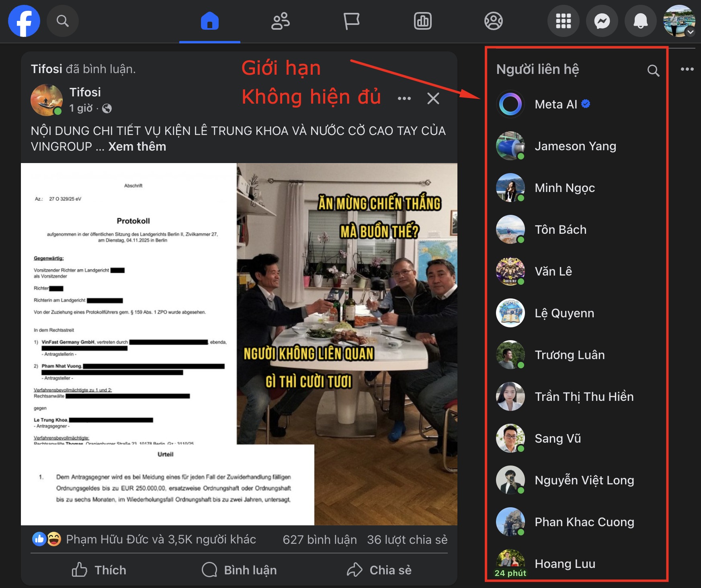Open the Pages flag tab
Viewport: 701px width, 588px height.
(x=351, y=21)
